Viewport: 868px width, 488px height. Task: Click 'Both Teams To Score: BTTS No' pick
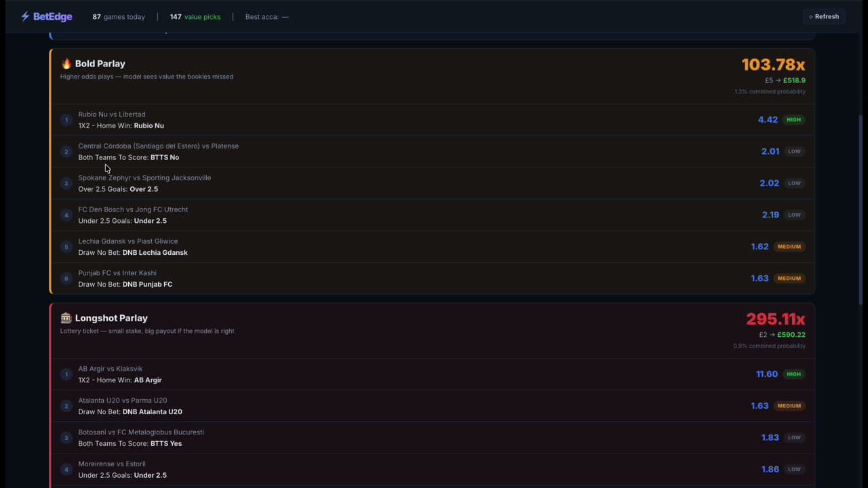tap(129, 157)
